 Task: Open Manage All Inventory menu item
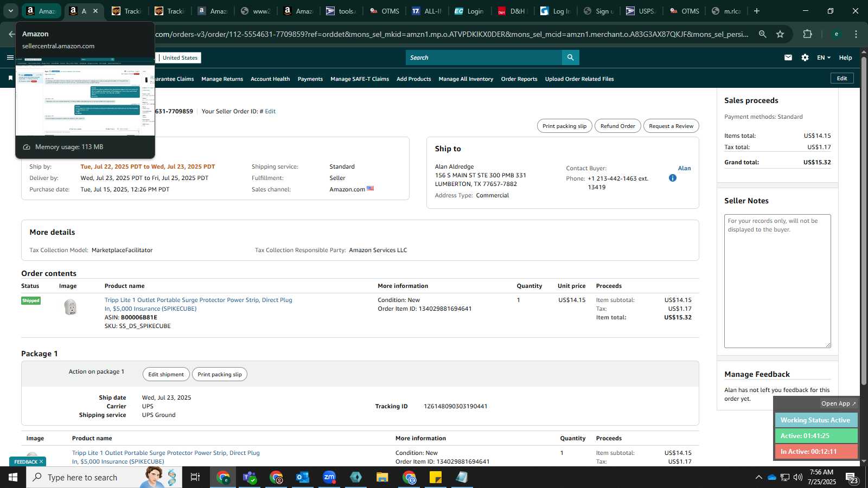point(466,79)
